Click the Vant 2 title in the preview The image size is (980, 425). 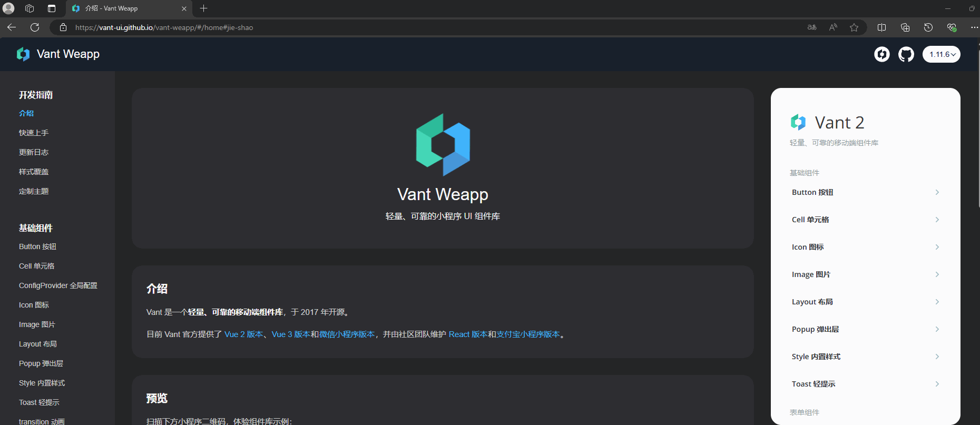[839, 123]
